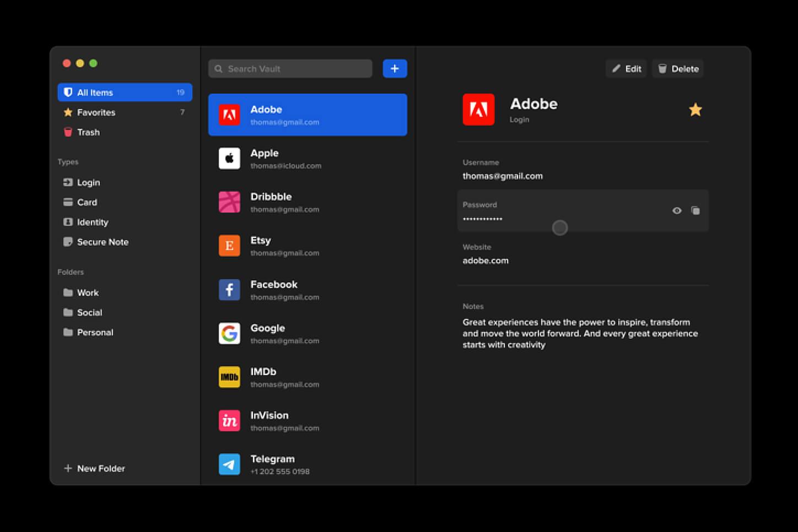Click the username thomas@gmail.com in details
This screenshot has height=532, width=798.
503,176
